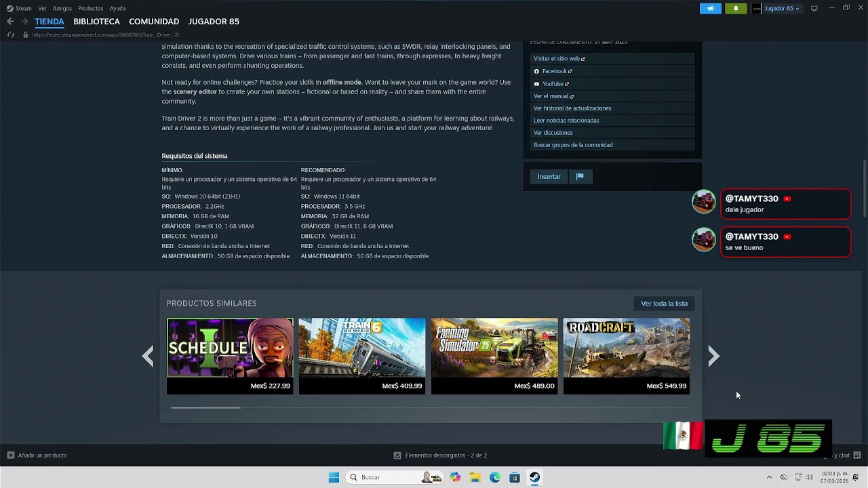This screenshot has height=488, width=868.
Task: Open the game's Facebook link
Action: (x=612, y=71)
